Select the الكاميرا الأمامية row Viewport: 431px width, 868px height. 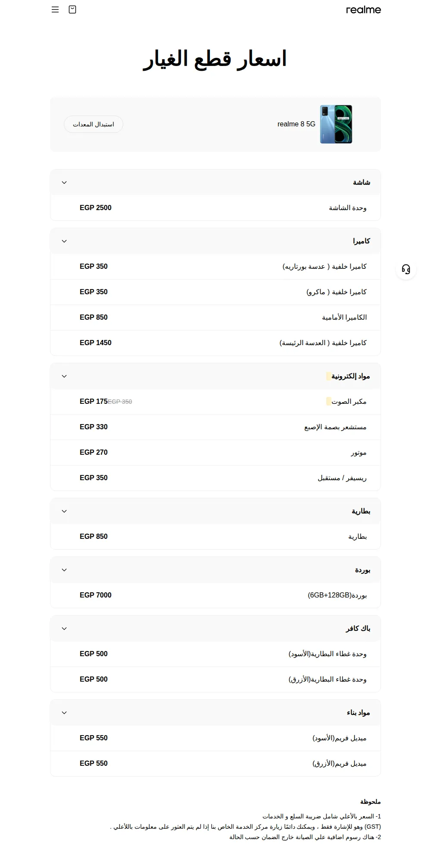click(215, 318)
